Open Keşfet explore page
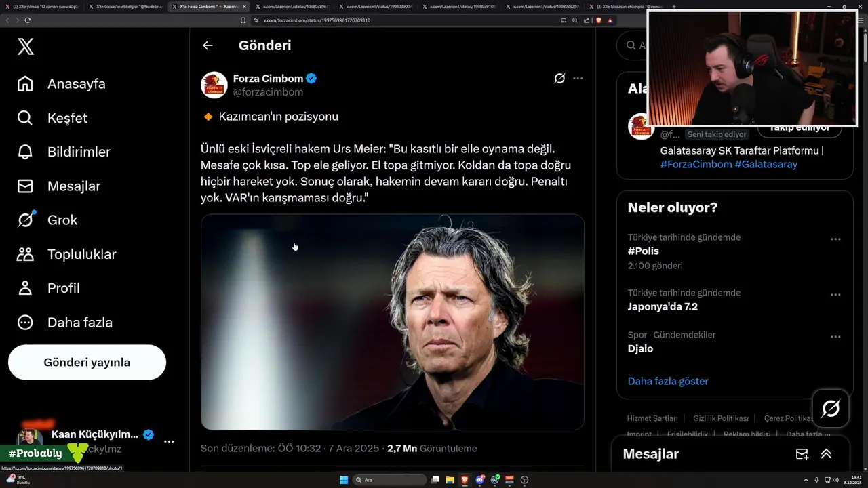This screenshot has width=868, height=488. [53, 118]
